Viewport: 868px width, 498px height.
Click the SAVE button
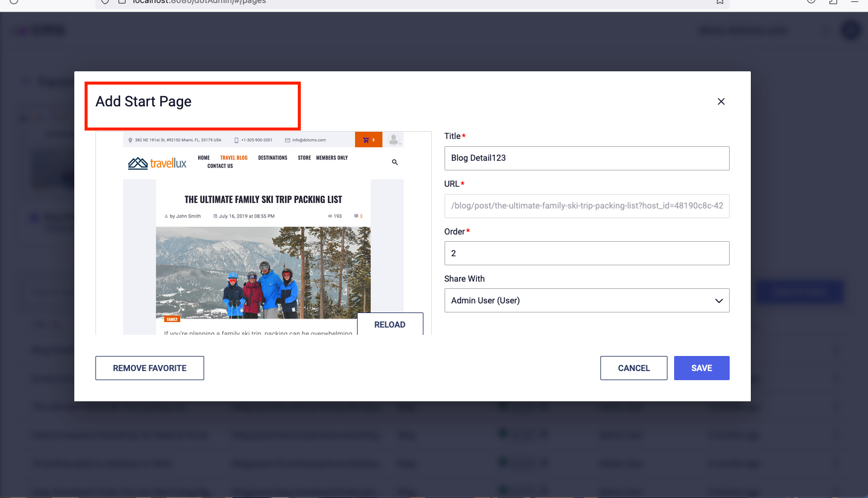[701, 367]
